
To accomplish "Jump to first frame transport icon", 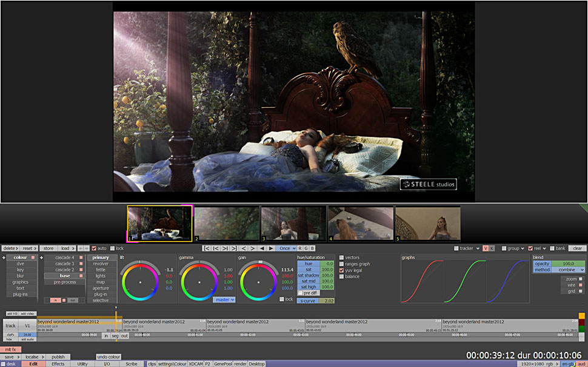I will 207,248.
